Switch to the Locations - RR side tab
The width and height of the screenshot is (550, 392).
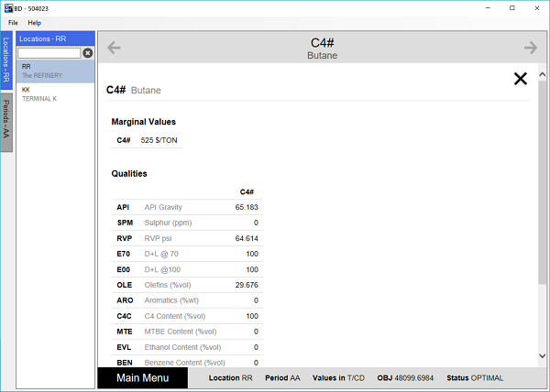[x=6, y=61]
